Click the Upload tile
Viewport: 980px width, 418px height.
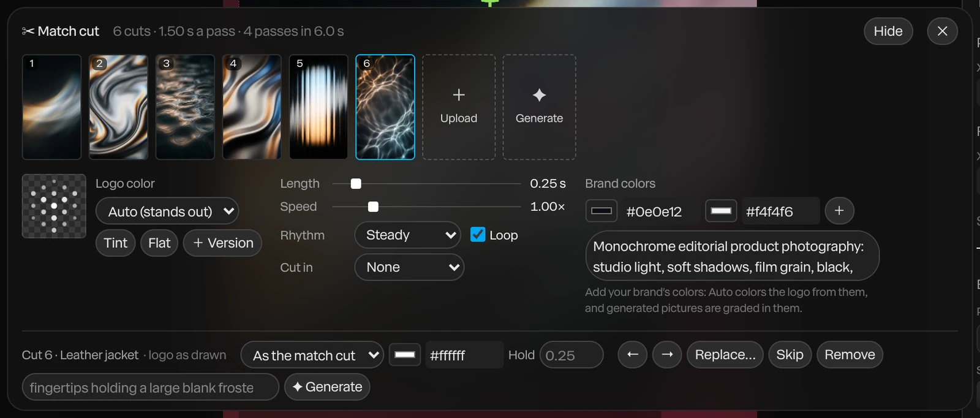point(459,107)
